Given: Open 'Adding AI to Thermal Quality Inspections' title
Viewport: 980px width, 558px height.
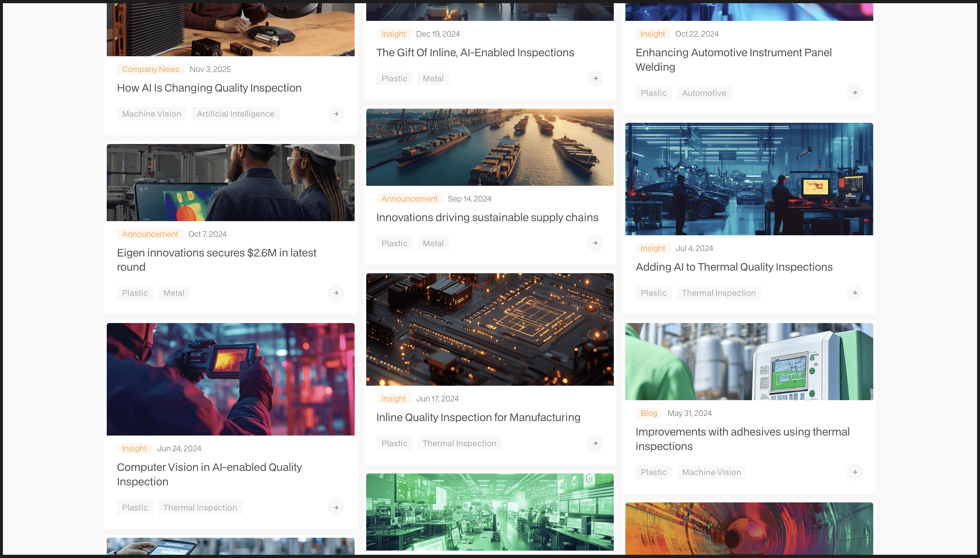Looking at the screenshot, I should click(734, 267).
